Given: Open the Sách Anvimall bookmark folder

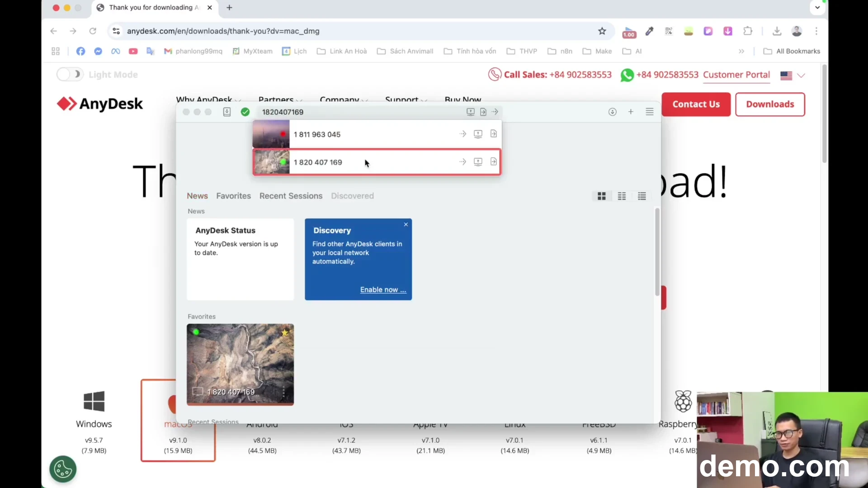Looking at the screenshot, I should [x=405, y=52].
